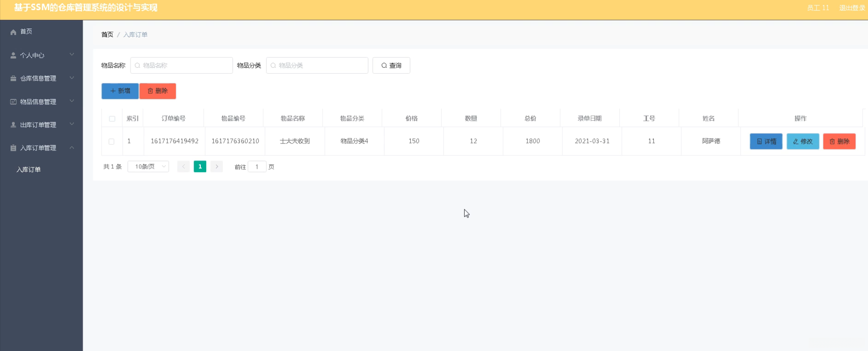Focus the 物品分类 search input

click(x=317, y=65)
